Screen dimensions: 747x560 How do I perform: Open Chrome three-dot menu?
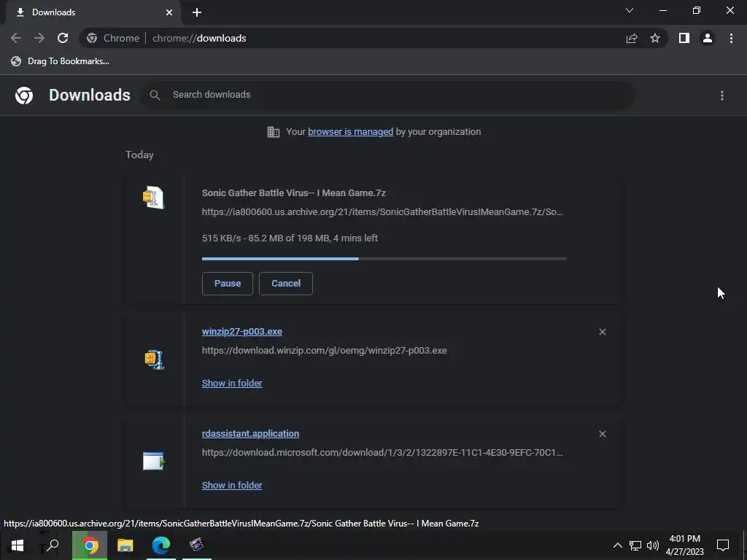pos(731,38)
